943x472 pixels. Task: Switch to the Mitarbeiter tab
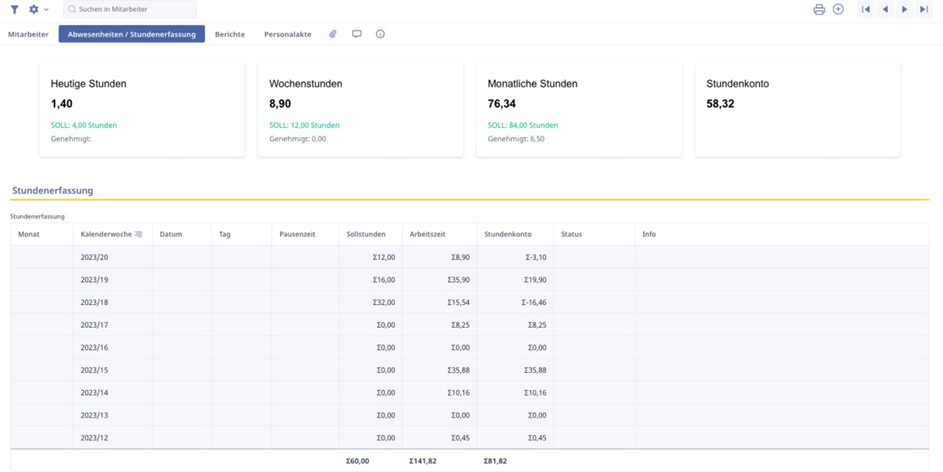point(28,34)
